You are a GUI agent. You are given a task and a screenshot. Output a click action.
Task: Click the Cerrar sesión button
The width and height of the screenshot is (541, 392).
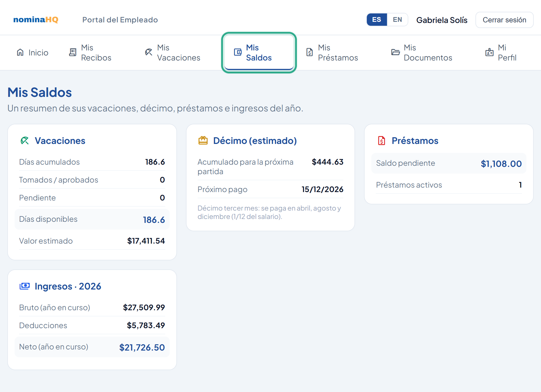[504, 20]
